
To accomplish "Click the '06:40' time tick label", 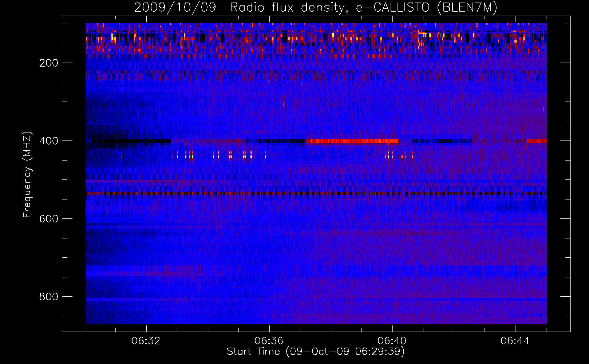I will [392, 341].
